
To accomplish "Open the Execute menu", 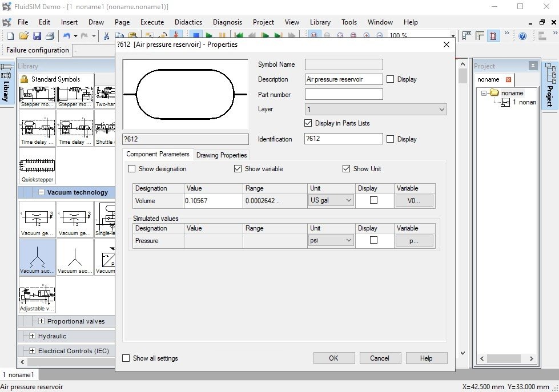I will pos(152,22).
